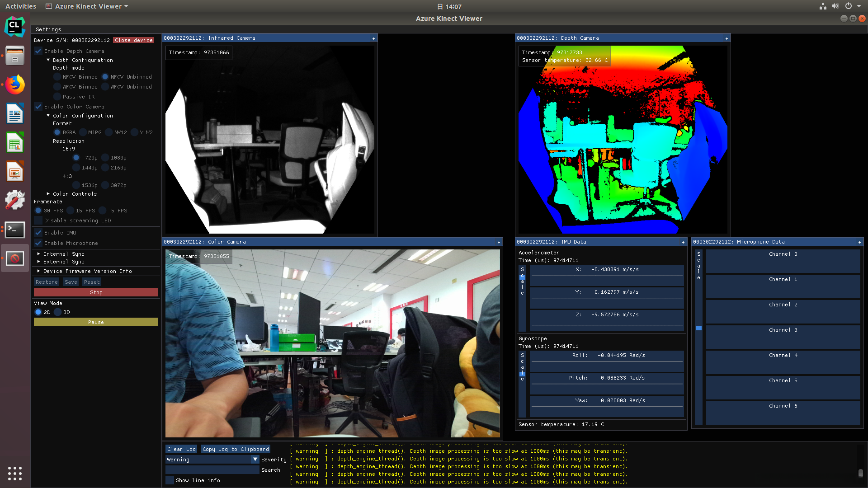
Task: Open the Activities overview
Action: 21,6
